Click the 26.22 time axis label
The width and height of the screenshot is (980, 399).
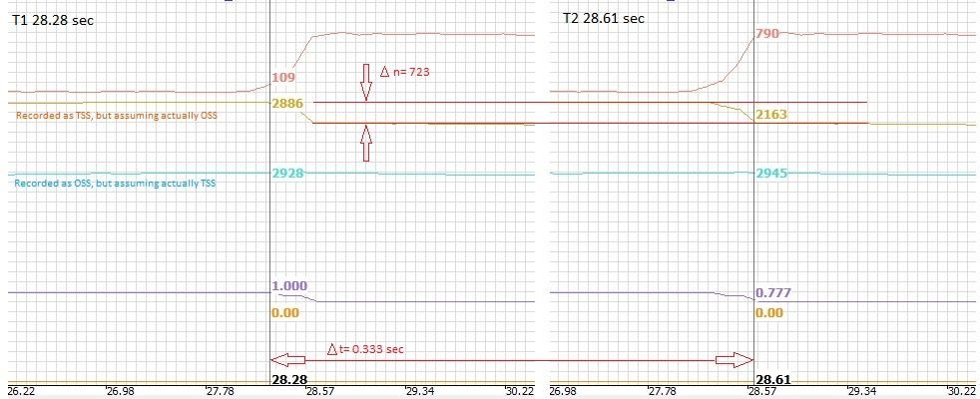(22, 391)
